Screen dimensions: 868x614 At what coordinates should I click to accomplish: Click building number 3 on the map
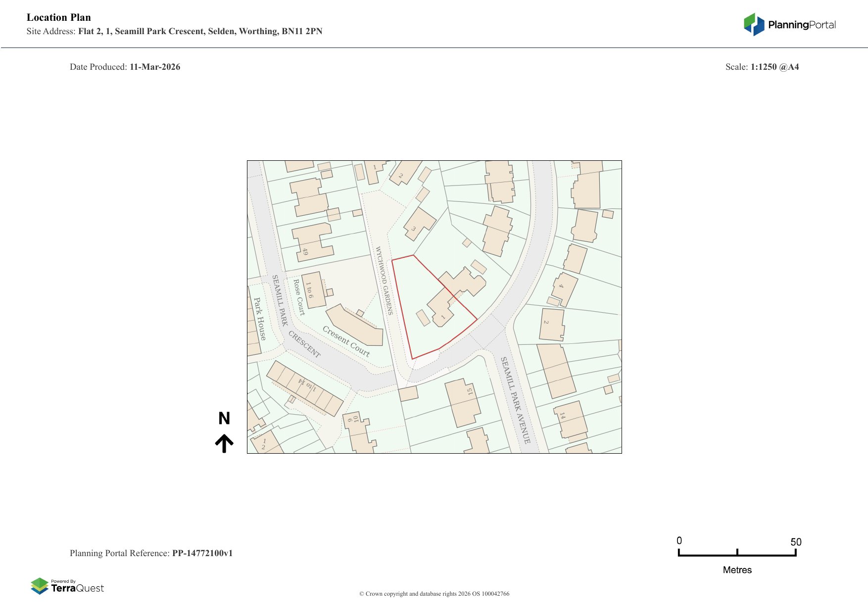(x=413, y=229)
